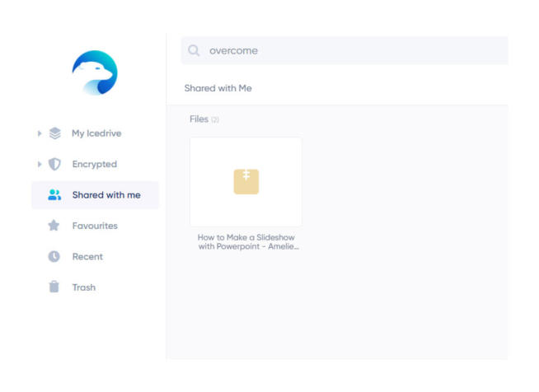The image size is (539, 392).
Task: Click the trash bin icon in the sidebar
Action: [54, 287]
